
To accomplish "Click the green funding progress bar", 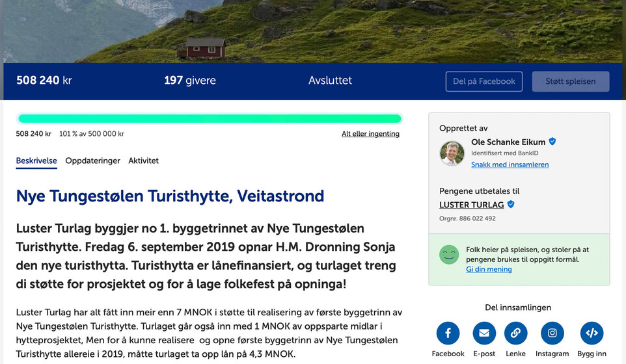I will (210, 118).
